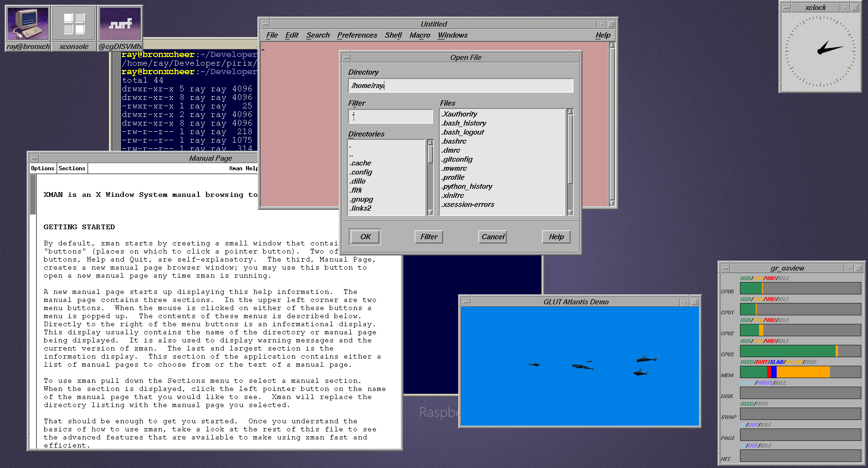
Task: Cancel the Open File dialog
Action: click(x=493, y=237)
